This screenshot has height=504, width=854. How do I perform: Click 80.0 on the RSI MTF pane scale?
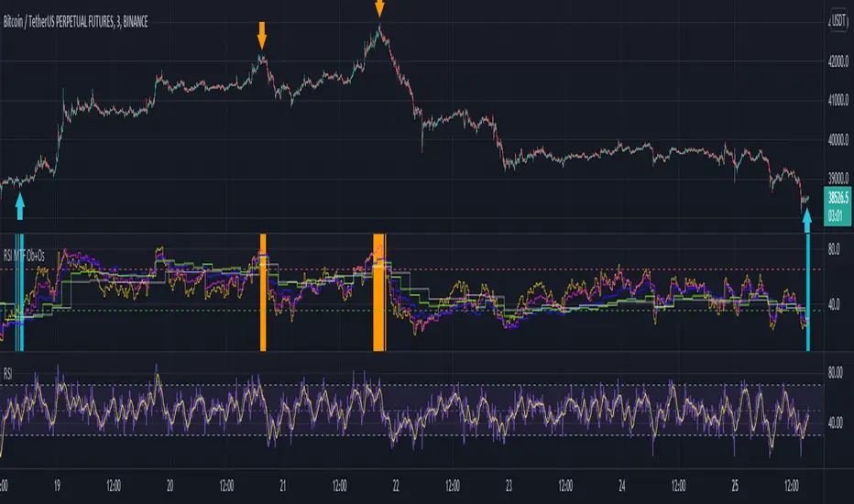[834, 249]
